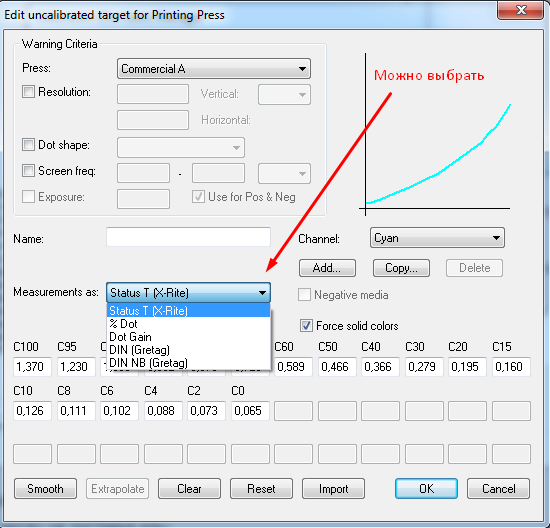Toggle Use for Pos & Neg checkbox
The width and height of the screenshot is (550, 528).
[198, 196]
